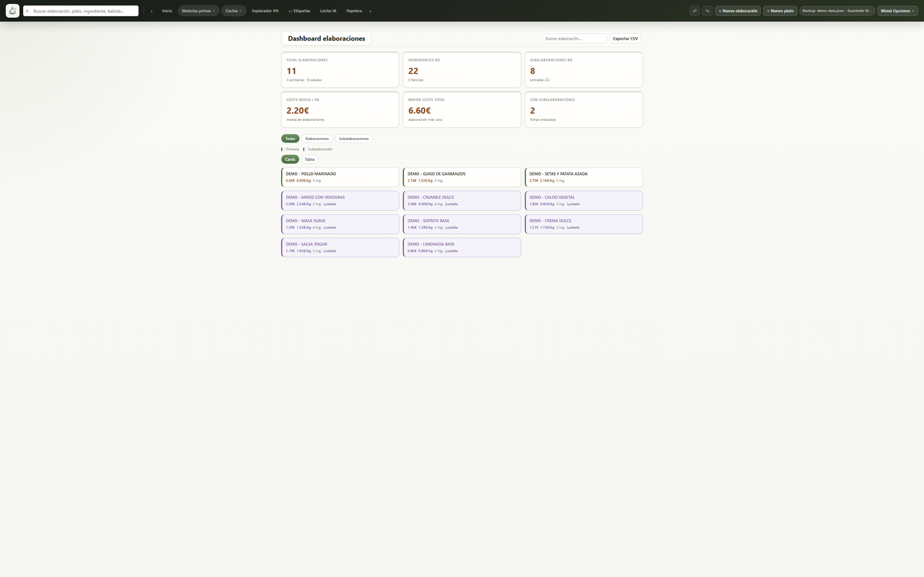
Task: Open Lector IA
Action: (x=328, y=11)
